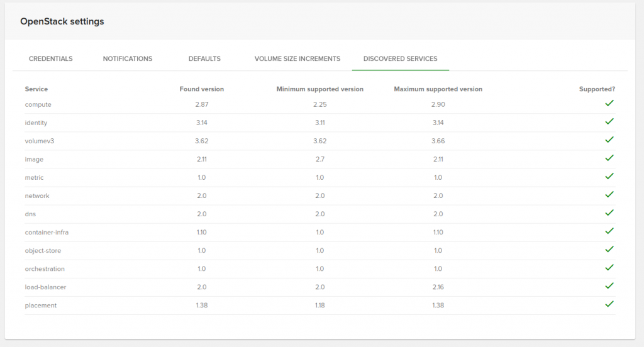The height and width of the screenshot is (347, 644).
Task: Switch to the Notifications tab
Action: pos(127,58)
